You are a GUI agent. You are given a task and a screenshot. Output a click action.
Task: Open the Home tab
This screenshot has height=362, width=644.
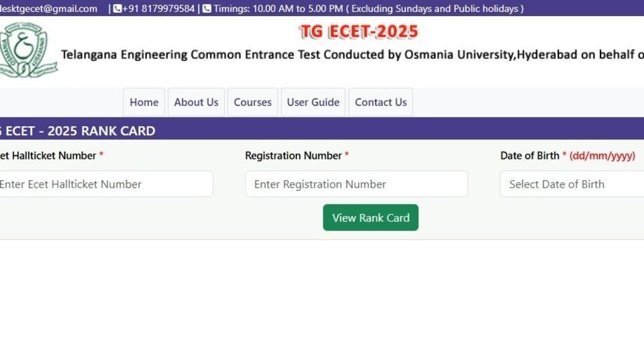click(144, 102)
